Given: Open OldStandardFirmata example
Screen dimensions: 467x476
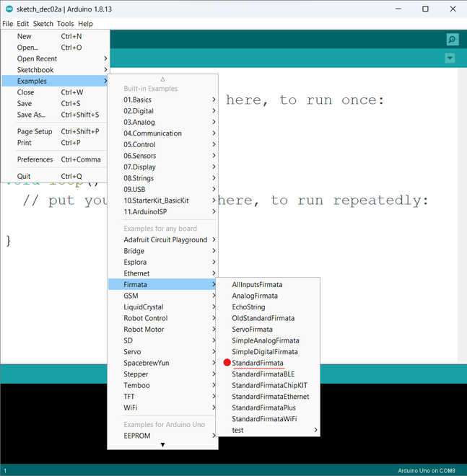Looking at the screenshot, I should [x=268, y=319].
